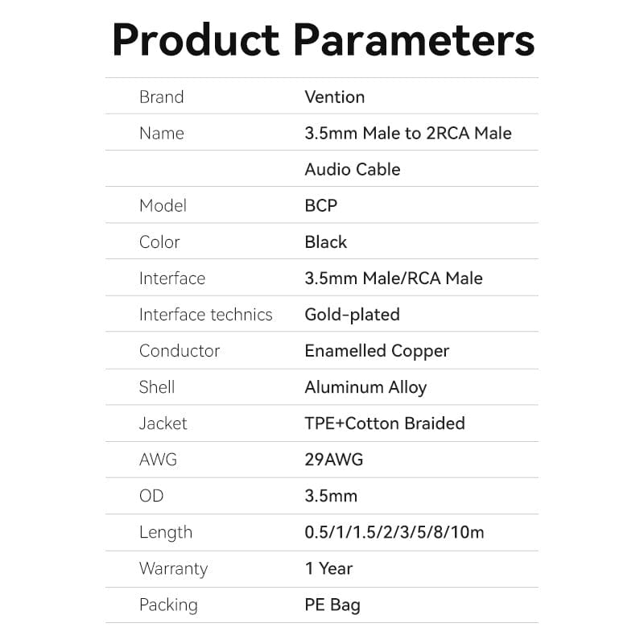Click the OD row label
Viewport: 644px width, 644px height.
[x=152, y=496]
